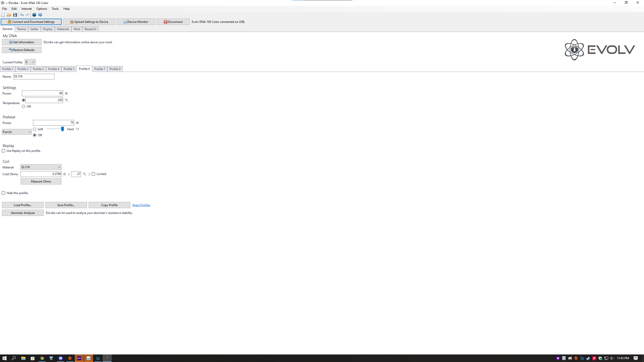Open the Punch preheat dropdown

(x=17, y=132)
